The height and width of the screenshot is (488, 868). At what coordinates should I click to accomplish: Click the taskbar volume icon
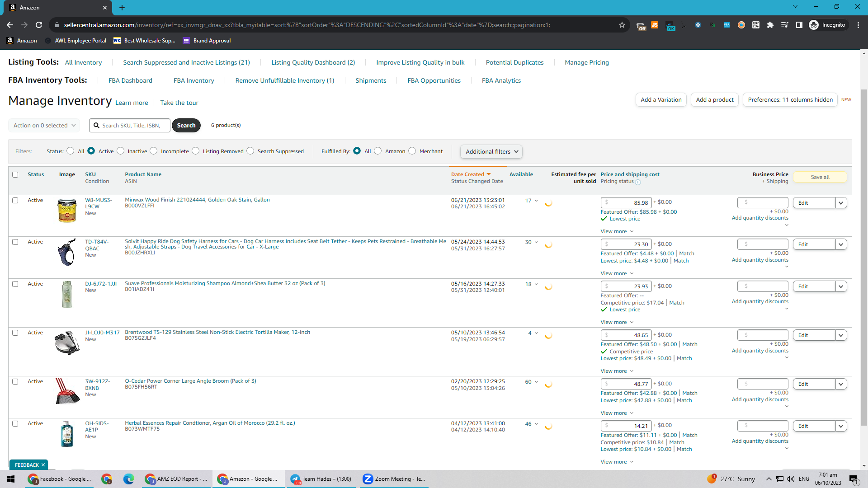click(x=791, y=479)
